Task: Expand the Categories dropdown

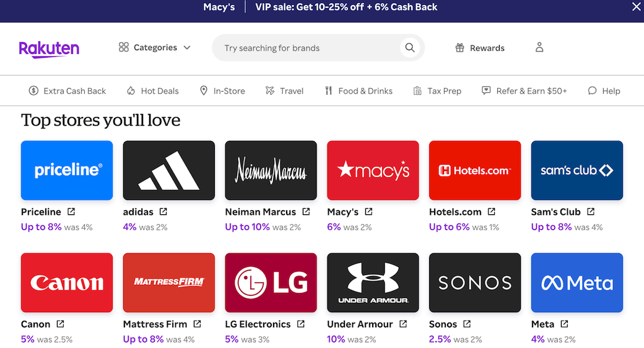Action: [x=155, y=48]
